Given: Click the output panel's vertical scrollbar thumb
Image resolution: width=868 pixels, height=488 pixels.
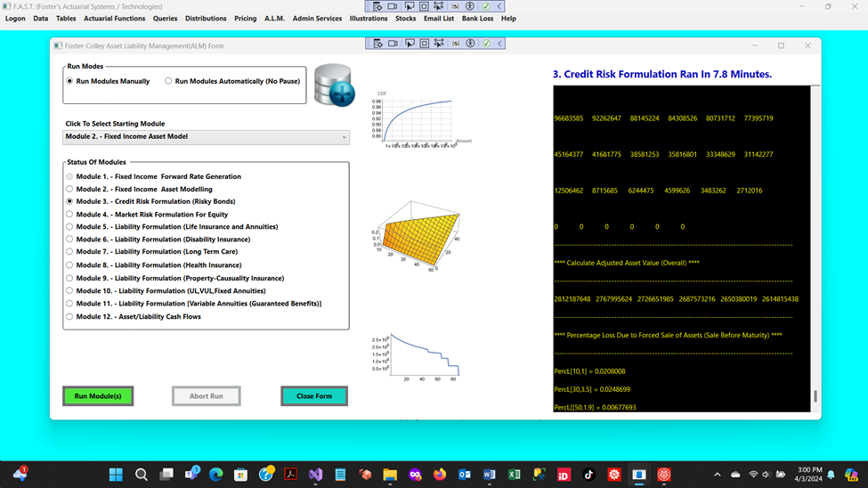Looking at the screenshot, I should pyautogui.click(x=815, y=396).
